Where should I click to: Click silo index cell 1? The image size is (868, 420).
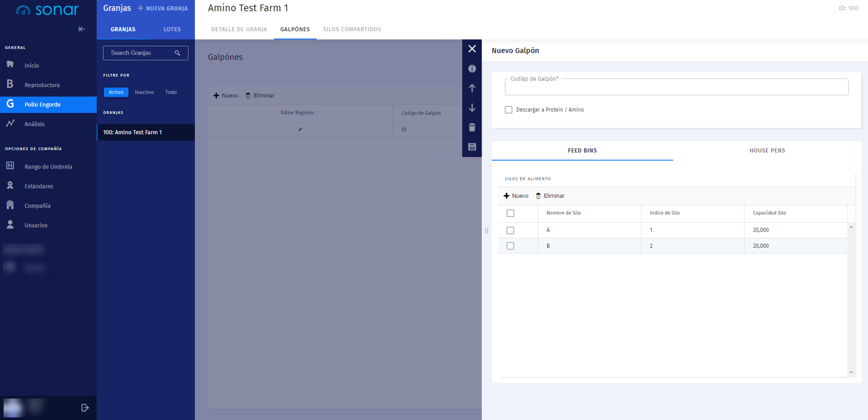tap(692, 230)
